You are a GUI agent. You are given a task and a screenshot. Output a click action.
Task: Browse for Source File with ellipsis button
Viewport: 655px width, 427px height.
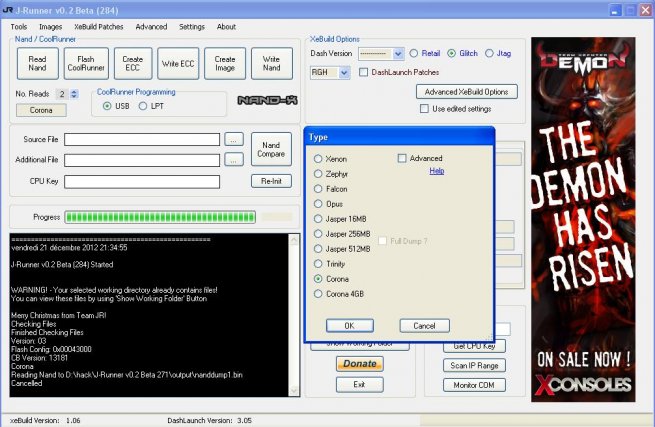tap(233, 139)
